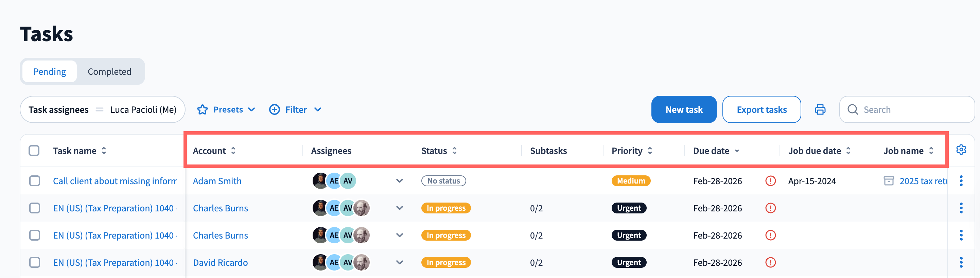
Task: Check the 'Call client about missing' task box
Action: 35,181
